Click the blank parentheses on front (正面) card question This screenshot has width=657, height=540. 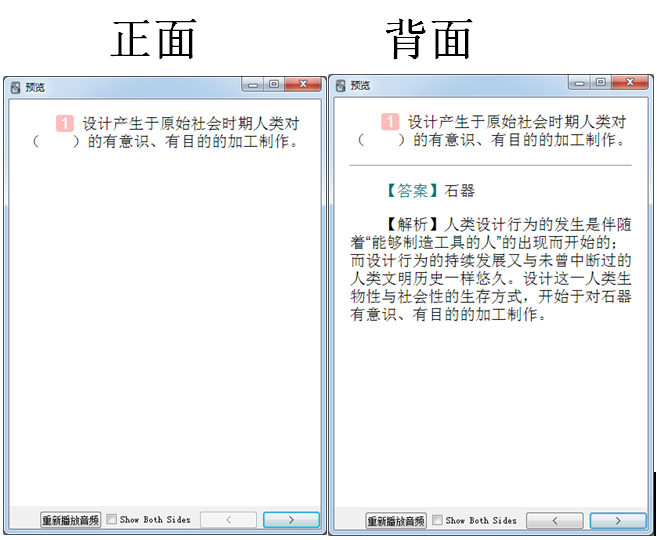(56, 142)
